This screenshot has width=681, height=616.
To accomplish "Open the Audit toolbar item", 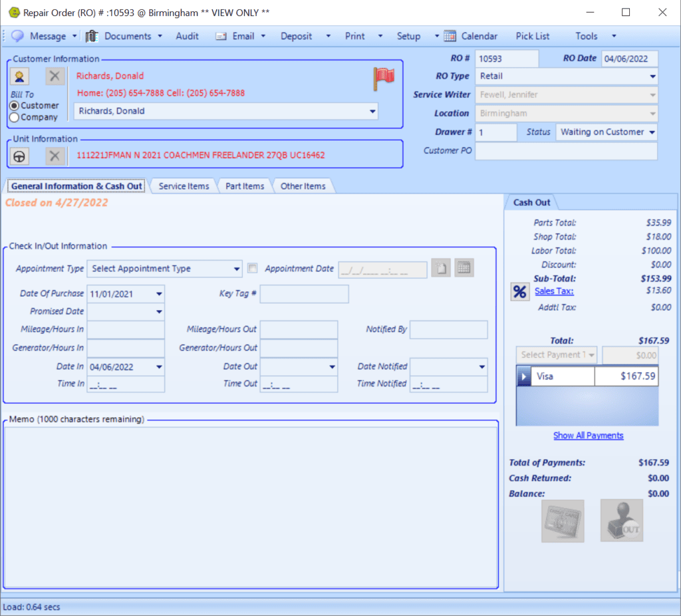I will click(187, 36).
